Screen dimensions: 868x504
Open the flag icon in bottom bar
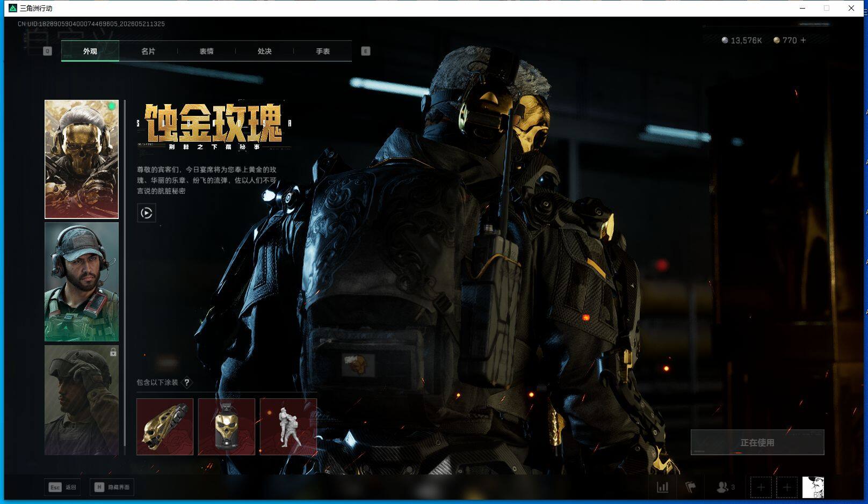(x=691, y=487)
